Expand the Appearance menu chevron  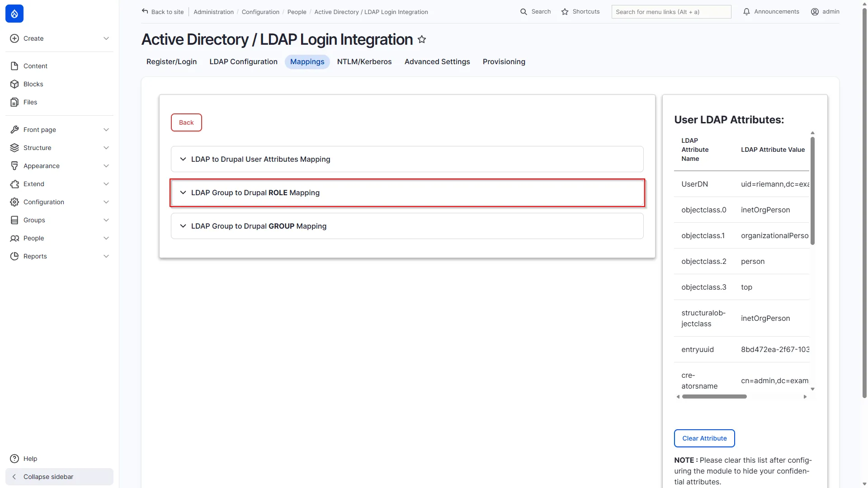tap(106, 166)
